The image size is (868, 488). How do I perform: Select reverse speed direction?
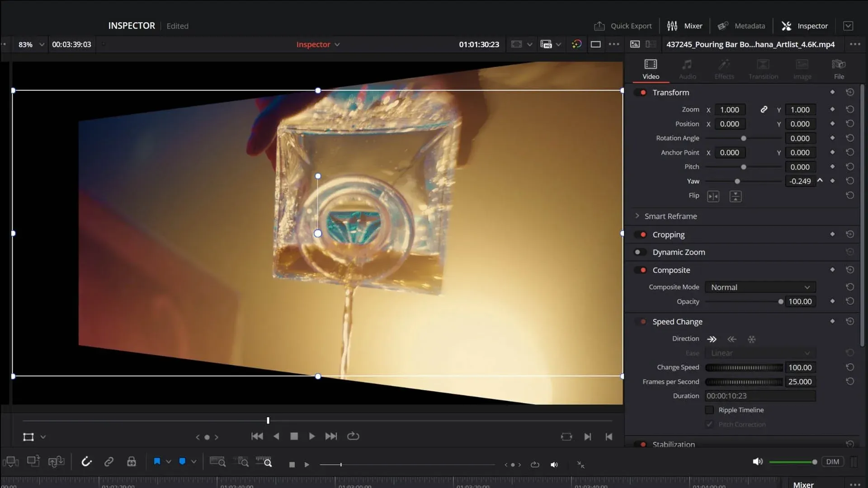(732, 339)
